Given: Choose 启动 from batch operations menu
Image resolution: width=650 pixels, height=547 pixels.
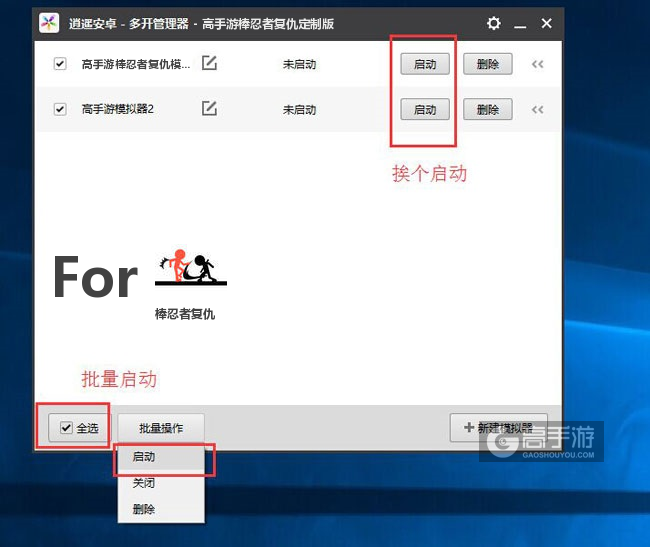Looking at the screenshot, I should pos(161,457).
